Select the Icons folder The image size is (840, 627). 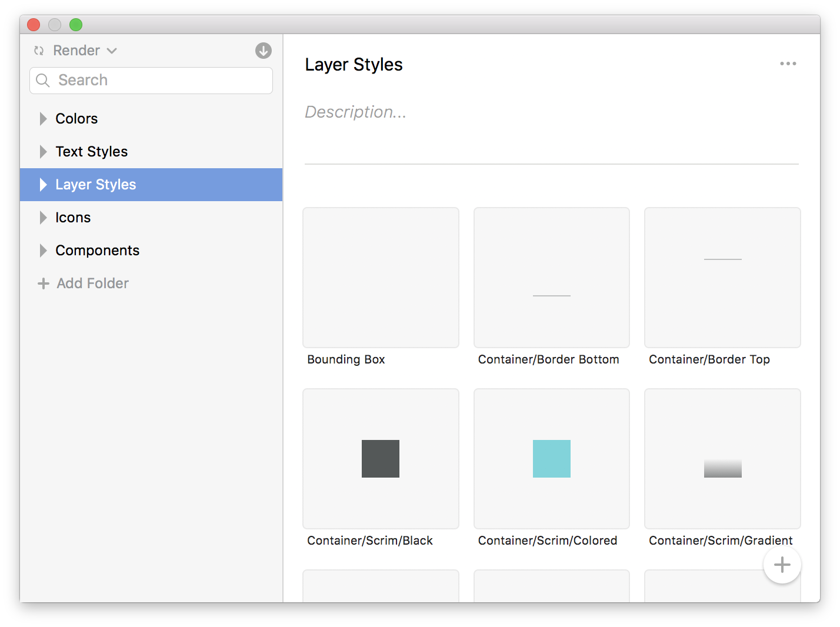click(x=151, y=218)
